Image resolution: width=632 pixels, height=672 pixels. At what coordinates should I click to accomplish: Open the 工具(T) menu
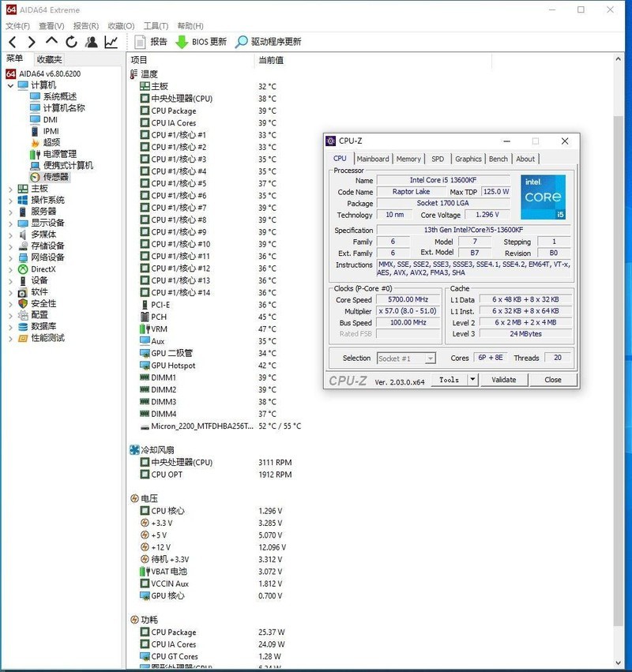click(156, 26)
